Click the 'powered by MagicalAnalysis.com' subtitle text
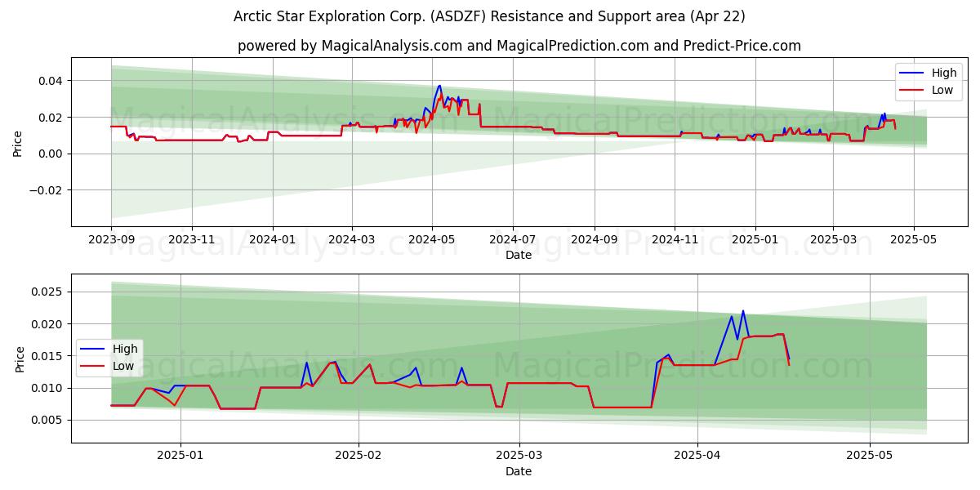This screenshot has height=490, width=980. [519, 46]
